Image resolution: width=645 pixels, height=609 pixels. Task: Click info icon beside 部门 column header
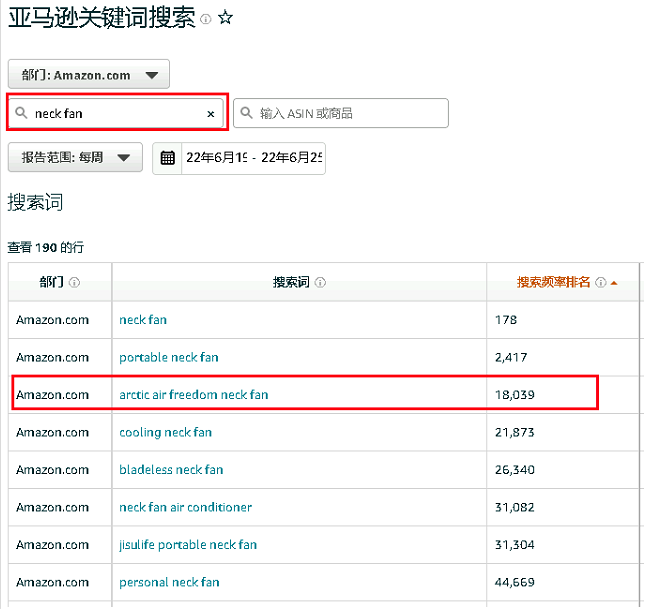pyautogui.click(x=75, y=283)
